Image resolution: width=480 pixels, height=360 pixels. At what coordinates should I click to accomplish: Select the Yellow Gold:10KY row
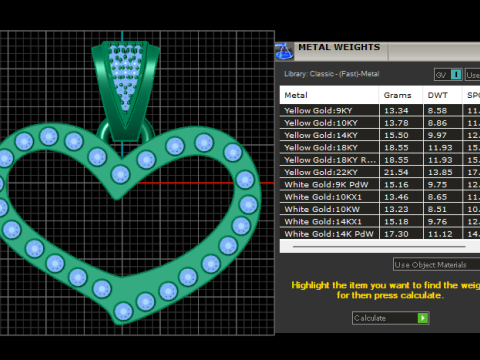coord(380,123)
